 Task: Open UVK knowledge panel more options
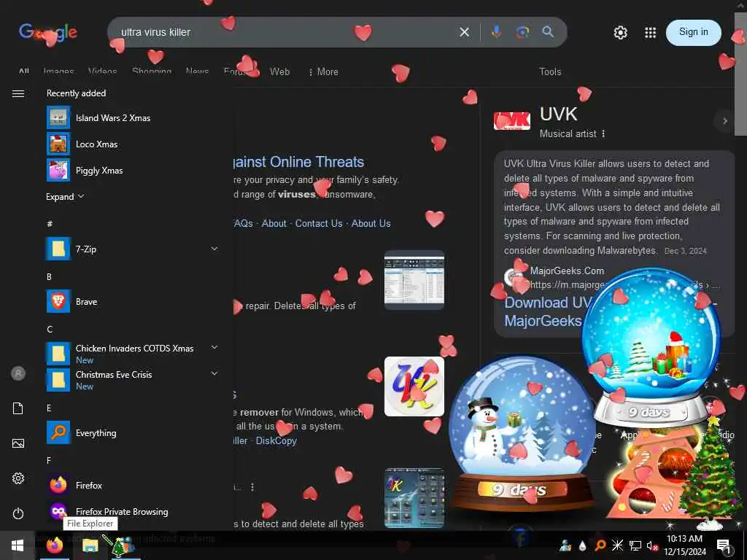[603, 133]
